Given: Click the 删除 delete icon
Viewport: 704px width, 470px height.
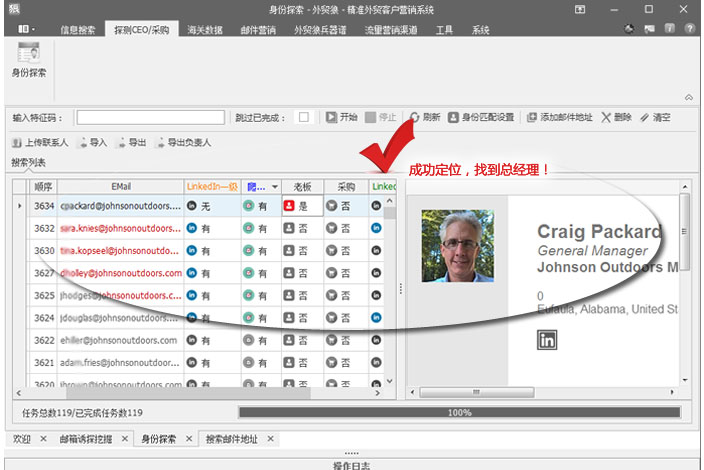Looking at the screenshot, I should [606, 117].
